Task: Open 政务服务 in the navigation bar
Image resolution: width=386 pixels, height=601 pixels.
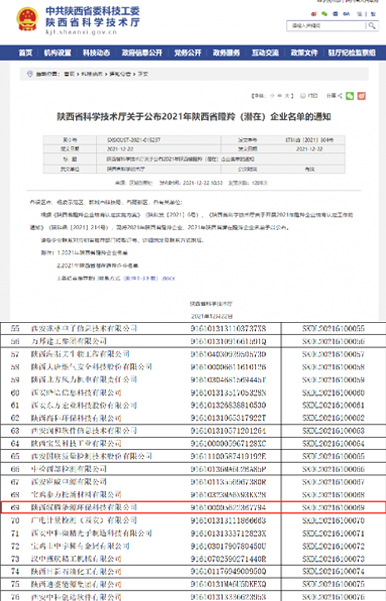Action: pos(227,53)
